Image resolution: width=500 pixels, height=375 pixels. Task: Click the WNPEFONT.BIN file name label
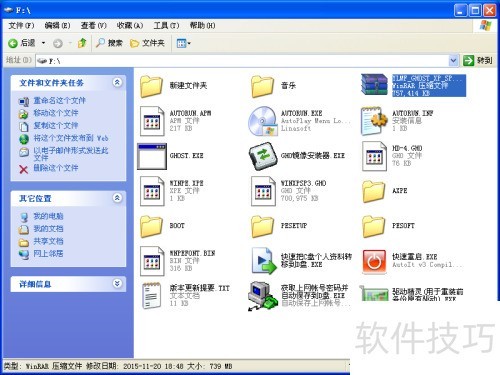click(192, 253)
